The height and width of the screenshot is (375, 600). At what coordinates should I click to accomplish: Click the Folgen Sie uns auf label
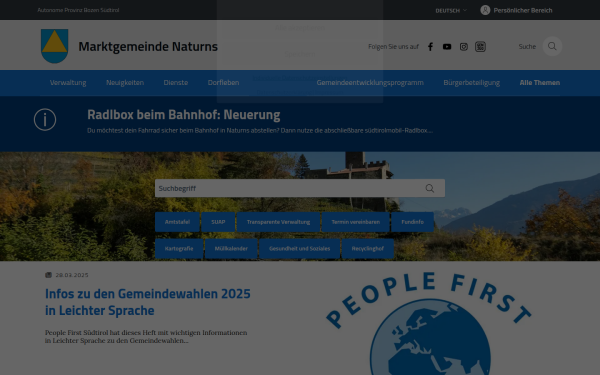(393, 47)
